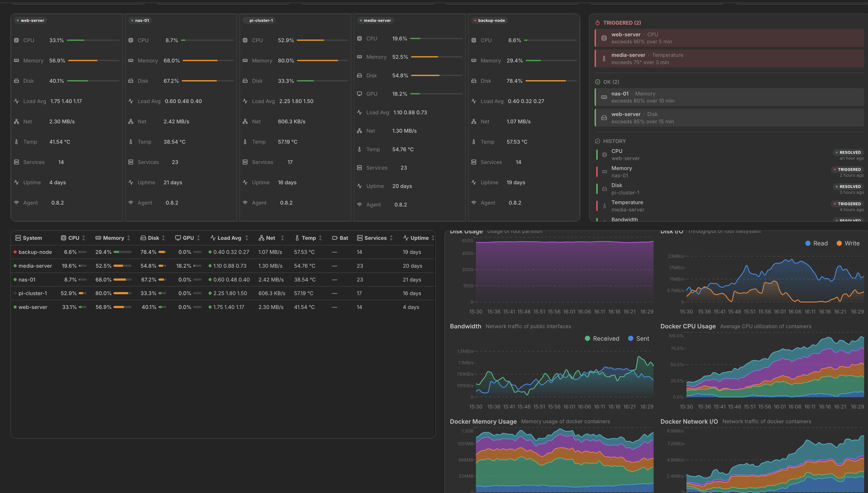868x493 pixels.
Task: Toggle the Received series in Bandwidth legend
Action: coord(602,339)
